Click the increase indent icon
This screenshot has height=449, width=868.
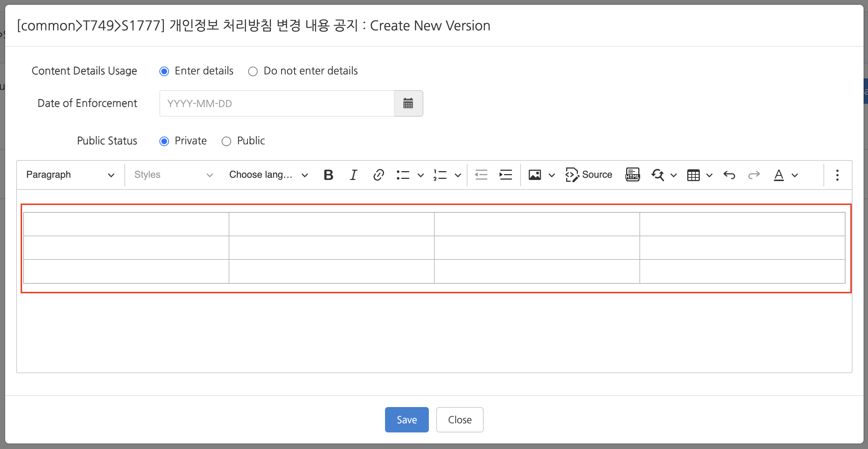pos(506,175)
